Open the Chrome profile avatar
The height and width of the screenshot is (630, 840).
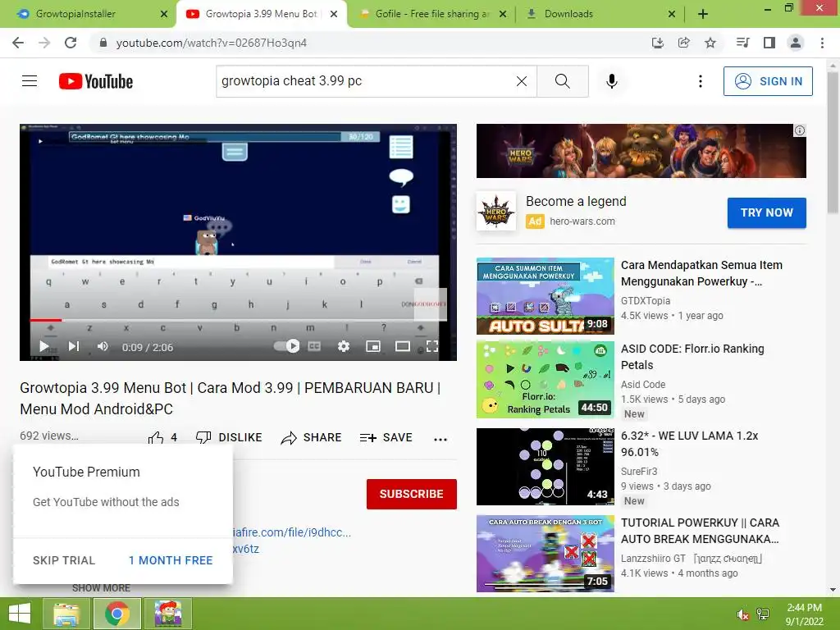coord(796,43)
